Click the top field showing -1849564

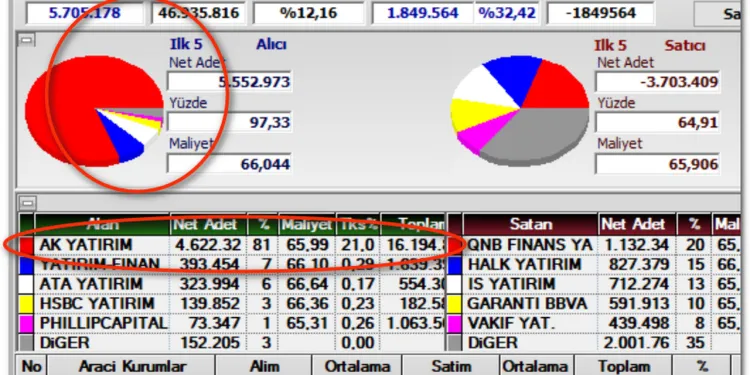pyautogui.click(x=600, y=13)
